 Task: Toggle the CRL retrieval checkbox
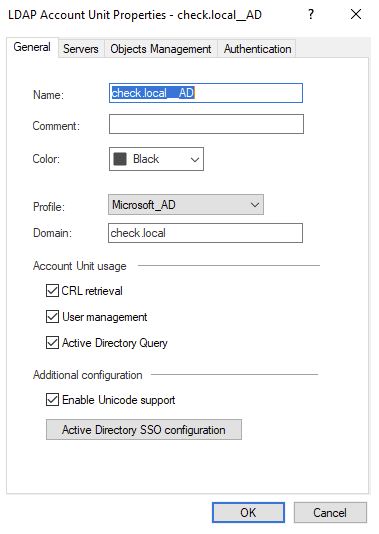point(52,291)
